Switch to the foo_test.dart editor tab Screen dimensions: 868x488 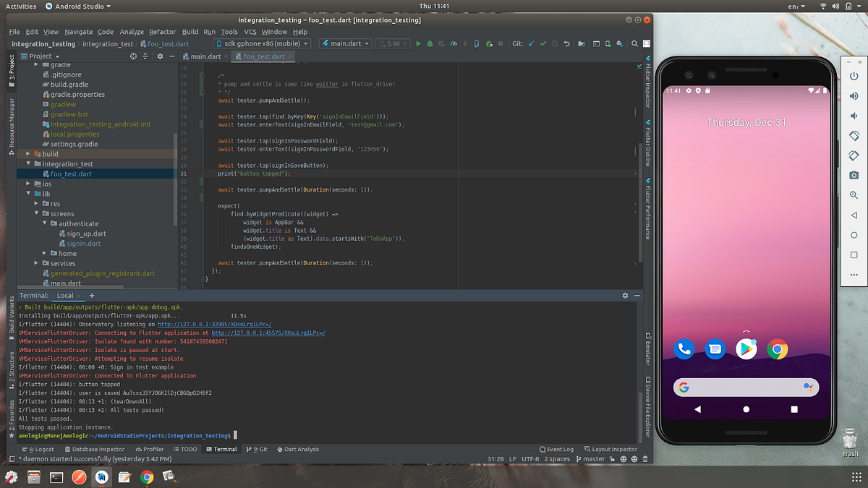[x=262, y=56]
